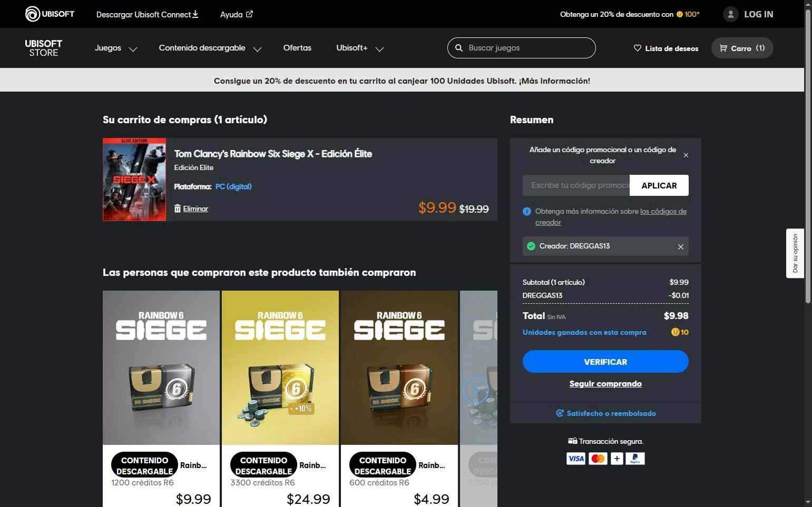Click the shopping cart icon in Carro button

tap(723, 48)
